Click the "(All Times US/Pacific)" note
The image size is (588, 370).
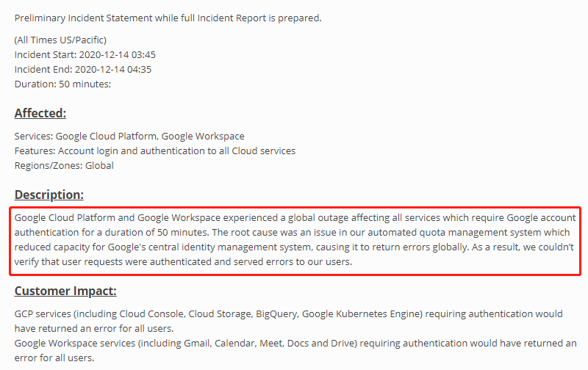60,40
